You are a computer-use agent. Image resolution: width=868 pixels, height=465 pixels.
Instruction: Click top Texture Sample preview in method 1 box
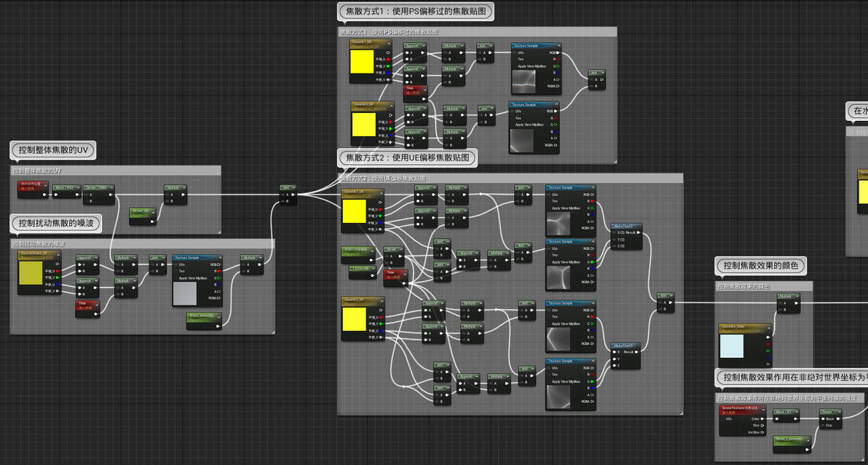coord(524,82)
